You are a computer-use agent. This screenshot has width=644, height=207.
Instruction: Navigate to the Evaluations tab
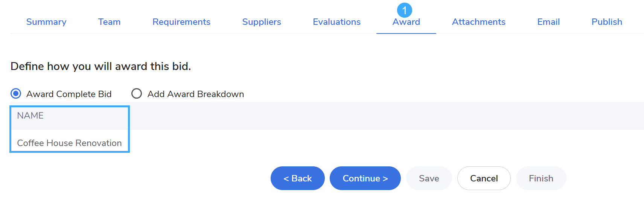coord(336,22)
